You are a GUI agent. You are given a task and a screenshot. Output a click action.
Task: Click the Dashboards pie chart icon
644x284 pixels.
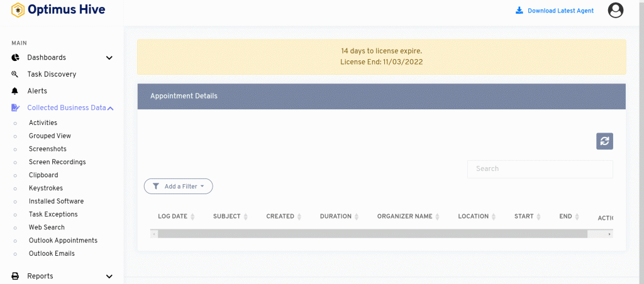15,57
